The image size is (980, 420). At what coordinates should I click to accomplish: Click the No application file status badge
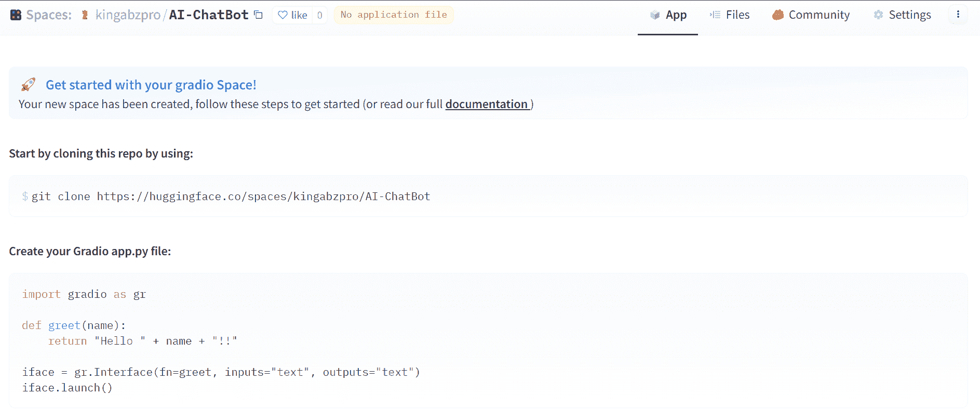click(x=394, y=15)
